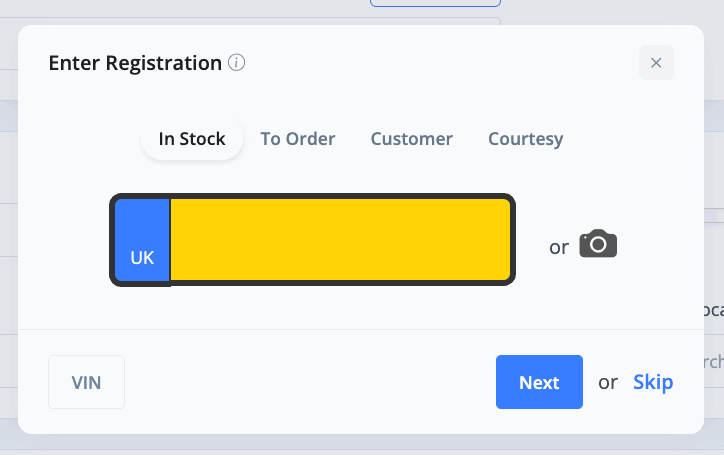Choose the Customer vehicle type
Viewport: 724px width, 455px height.
[411, 139]
